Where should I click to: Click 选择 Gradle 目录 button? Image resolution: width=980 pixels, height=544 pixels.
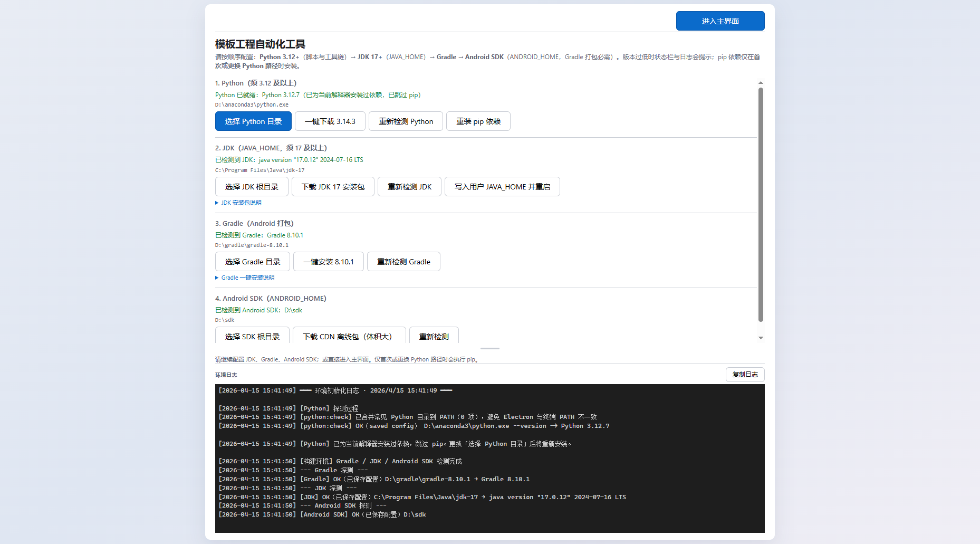pyautogui.click(x=253, y=262)
